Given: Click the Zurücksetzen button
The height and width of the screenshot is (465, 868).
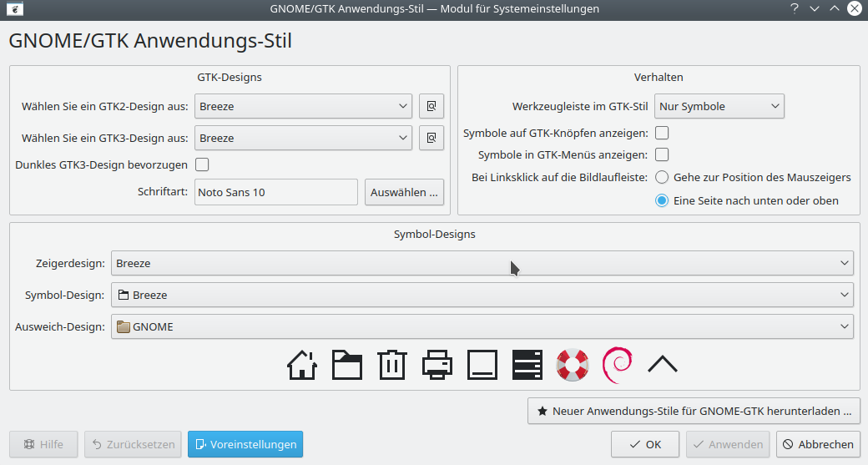Looking at the screenshot, I should click(x=133, y=444).
